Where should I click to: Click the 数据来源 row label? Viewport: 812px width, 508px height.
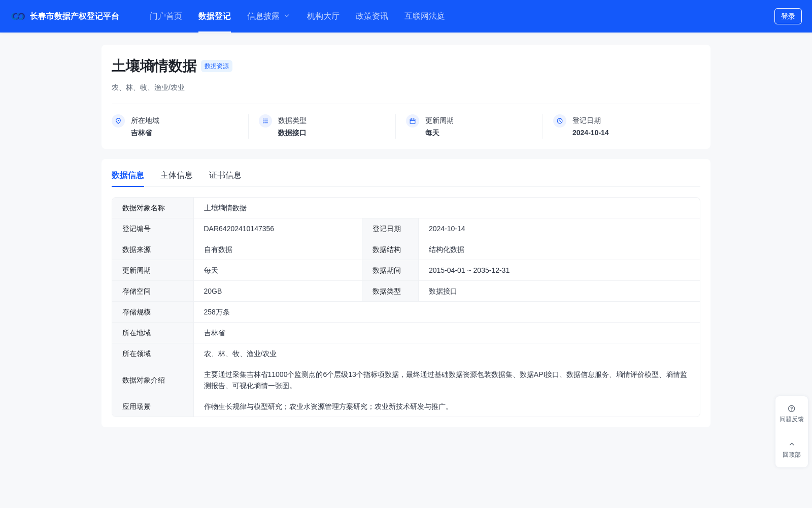[x=137, y=249]
